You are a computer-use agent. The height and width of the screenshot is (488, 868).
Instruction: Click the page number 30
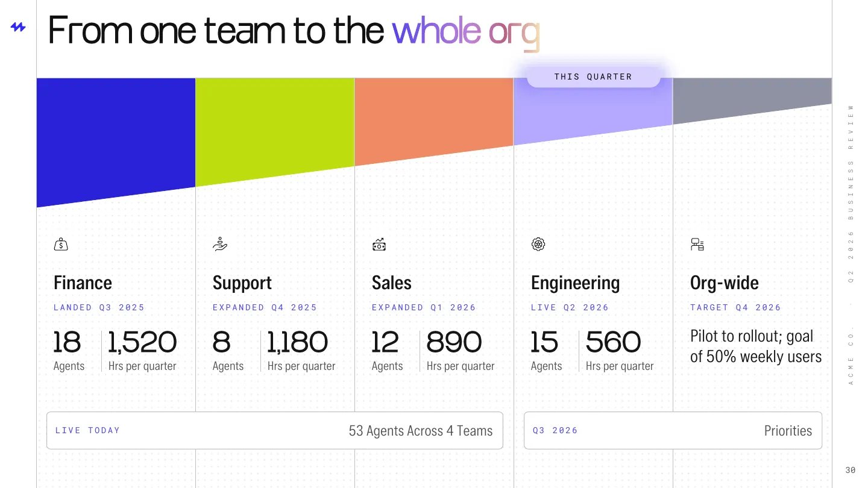tap(851, 470)
